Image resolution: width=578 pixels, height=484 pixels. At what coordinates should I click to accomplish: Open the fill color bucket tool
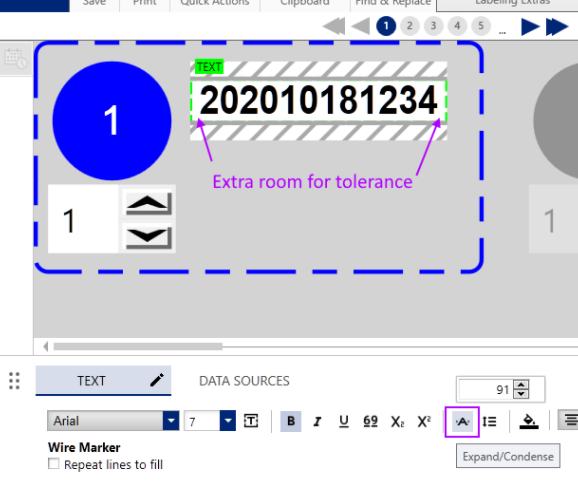529,421
